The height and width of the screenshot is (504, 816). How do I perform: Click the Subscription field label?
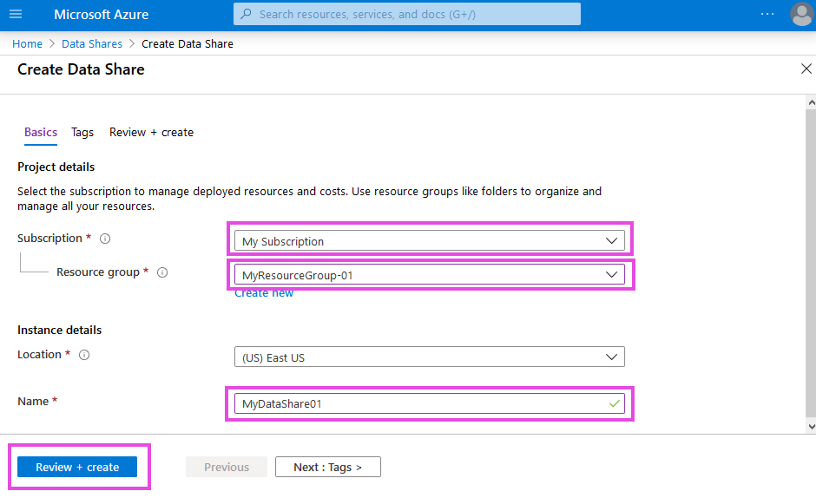pos(50,239)
